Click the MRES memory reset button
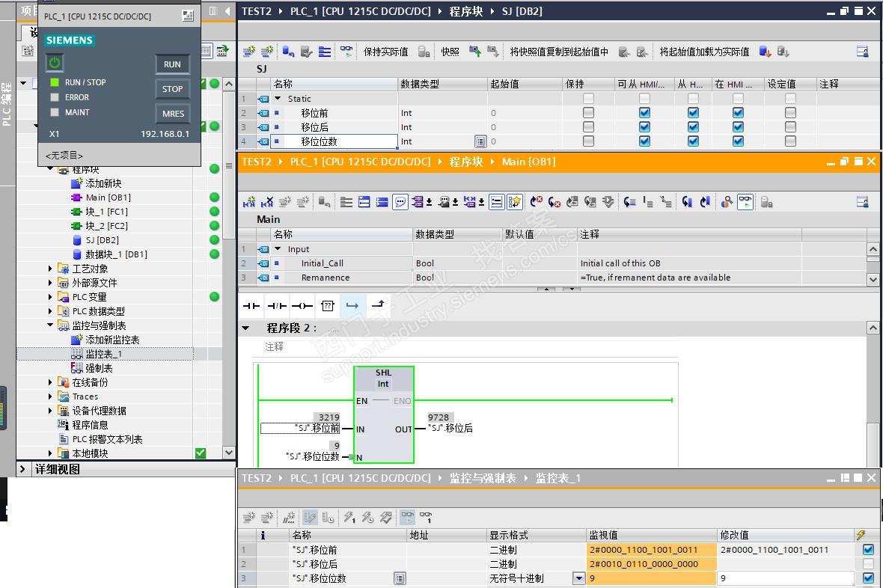This screenshot has width=883, height=588. pyautogui.click(x=172, y=113)
